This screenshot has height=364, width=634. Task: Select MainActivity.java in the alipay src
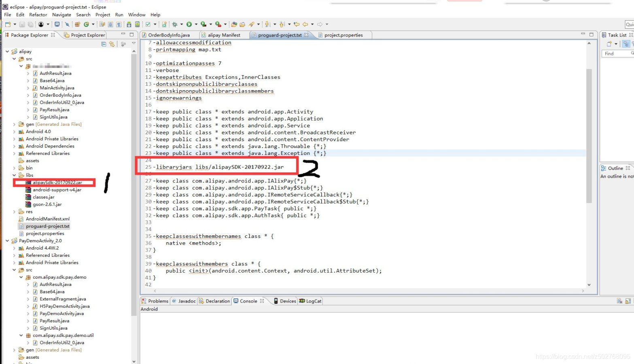(x=57, y=88)
